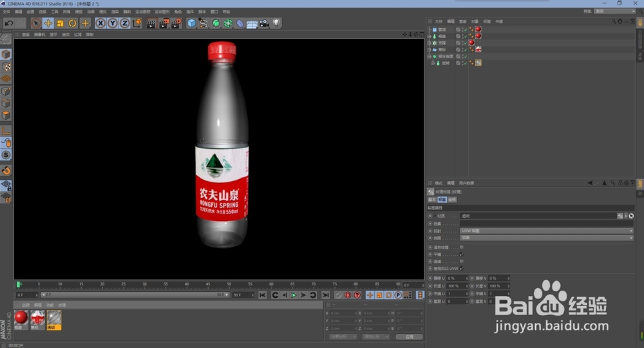Open the viewport 摄像机 menu
The image size is (644, 348).
40,35
